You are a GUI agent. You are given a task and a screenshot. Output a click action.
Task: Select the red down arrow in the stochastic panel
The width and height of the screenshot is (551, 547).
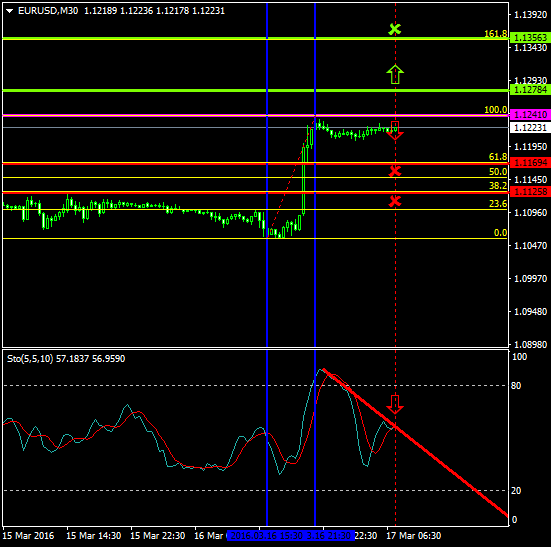395,405
